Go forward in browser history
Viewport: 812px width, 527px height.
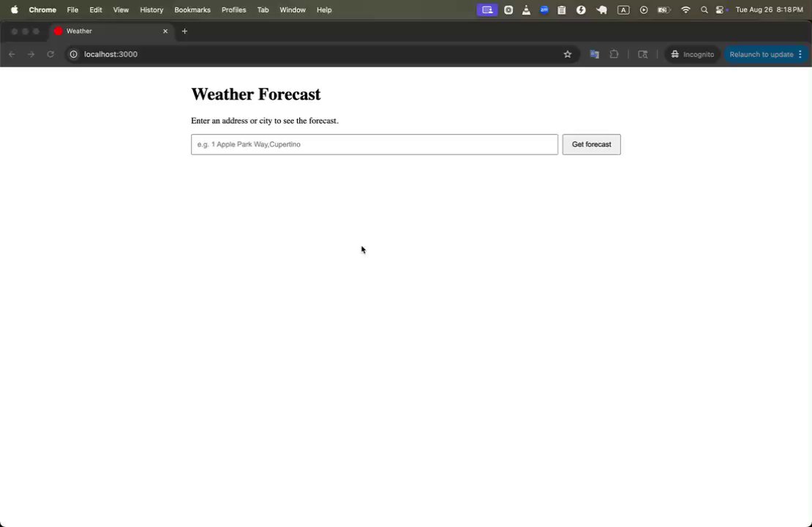coord(31,54)
